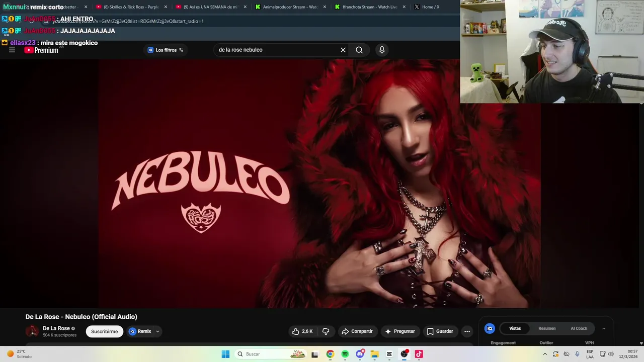The width and height of the screenshot is (644, 362).
Task: Open De La Rose channel avatar
Action: click(x=32, y=331)
